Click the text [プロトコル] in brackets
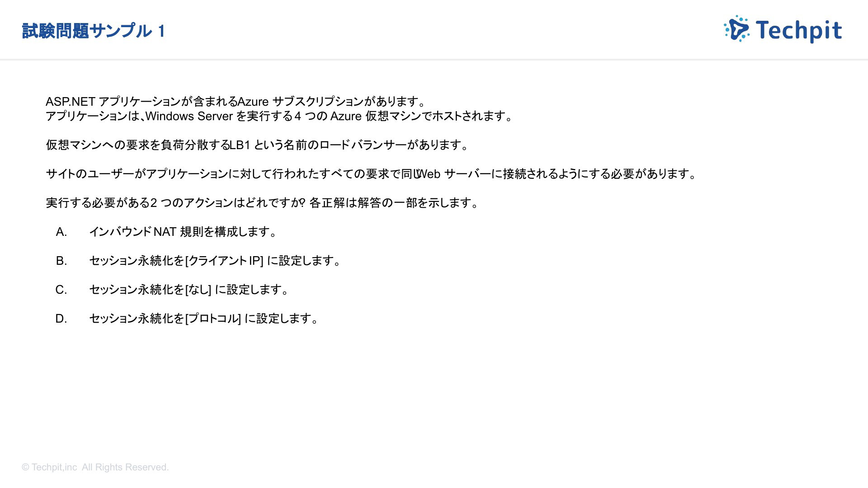The width and height of the screenshot is (868, 488). click(213, 319)
